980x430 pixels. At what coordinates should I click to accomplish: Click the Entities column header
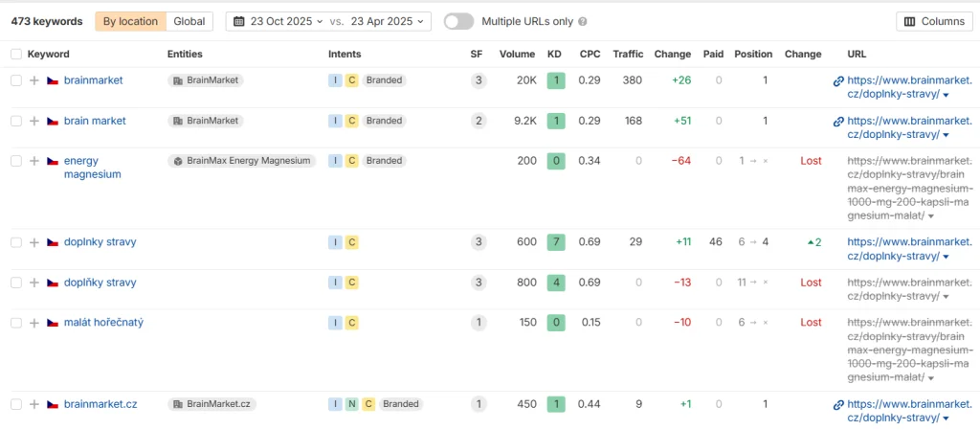pos(185,55)
